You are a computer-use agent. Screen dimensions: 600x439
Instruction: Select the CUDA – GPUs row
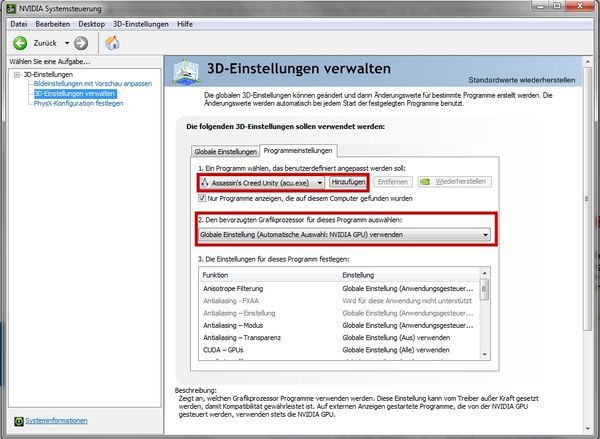(339, 350)
